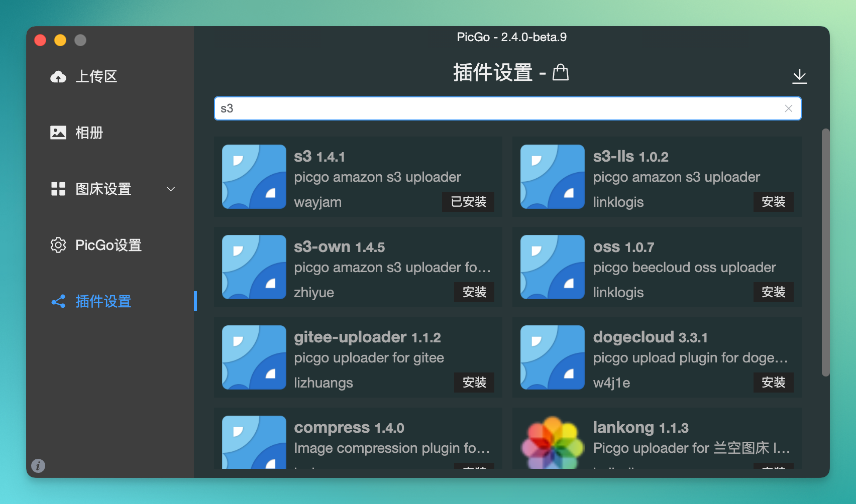Install the gitee-uploader plugin
This screenshot has height=504, width=856.
(475, 383)
